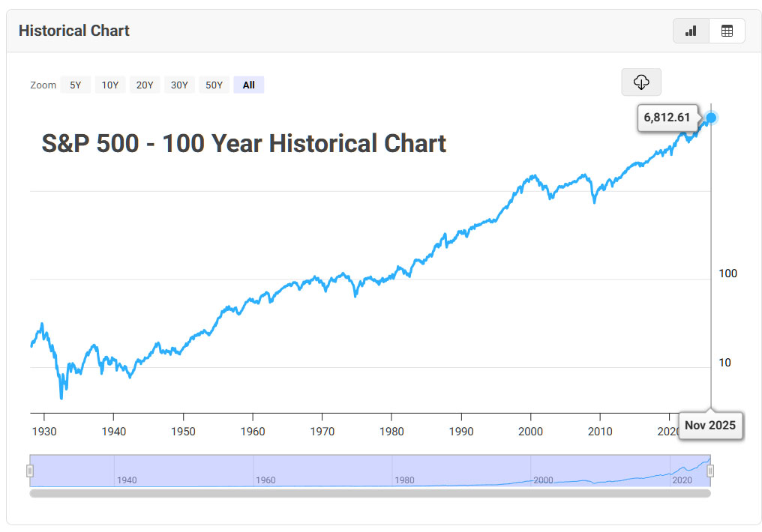Zoom chart to 50Y

214,85
